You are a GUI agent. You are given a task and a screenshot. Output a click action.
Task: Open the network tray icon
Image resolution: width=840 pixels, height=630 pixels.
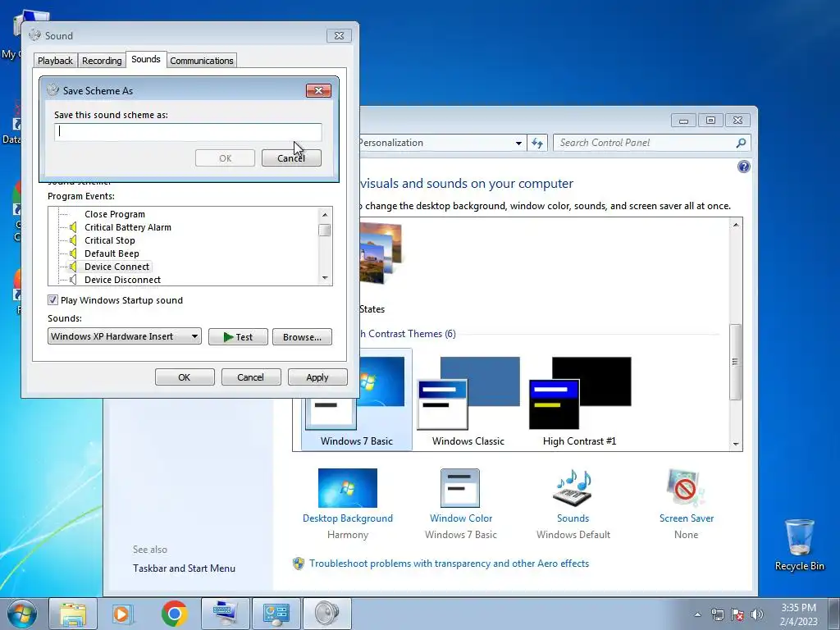[x=717, y=614]
